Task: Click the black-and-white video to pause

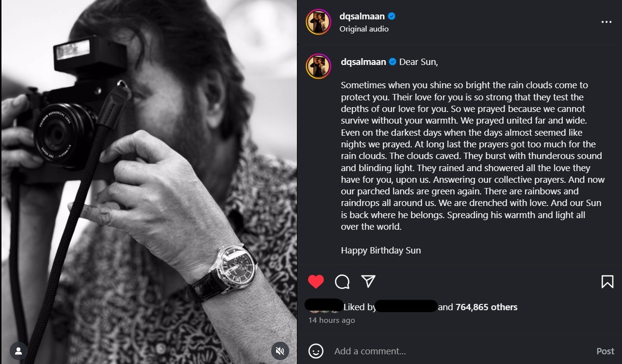Action: coord(148,182)
